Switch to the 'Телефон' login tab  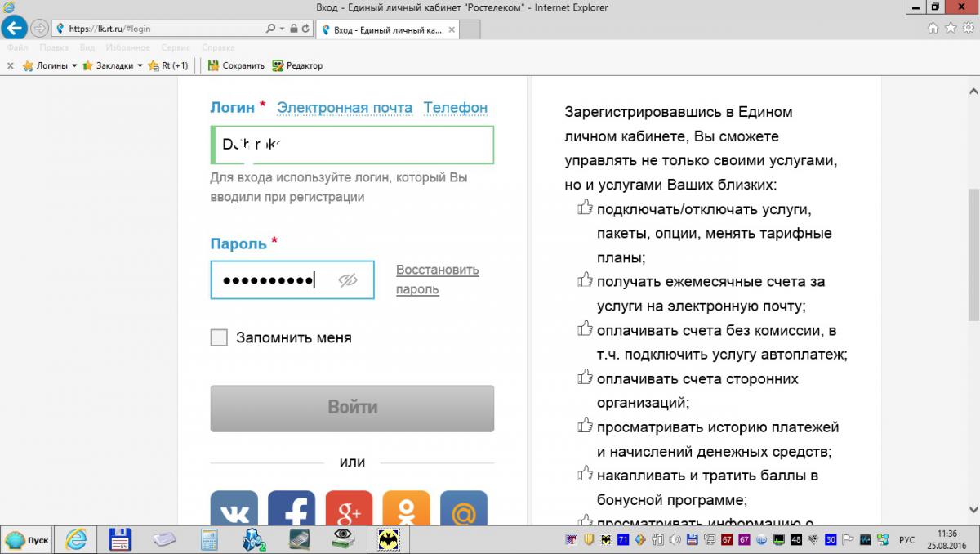pyautogui.click(x=455, y=107)
